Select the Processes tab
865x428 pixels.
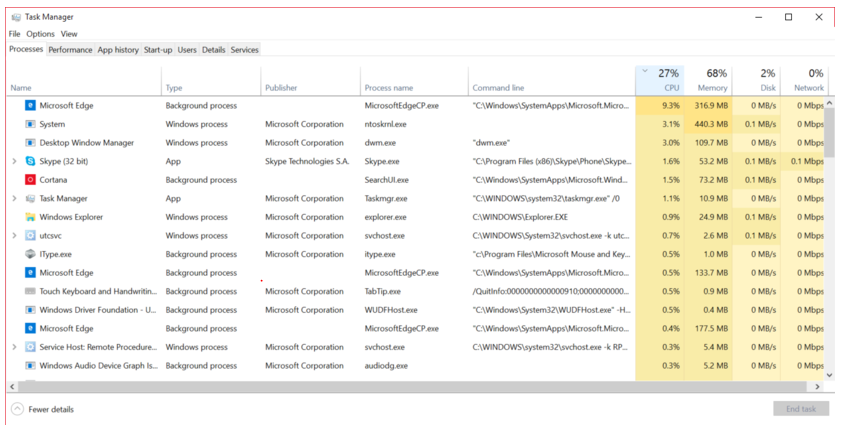click(x=26, y=49)
